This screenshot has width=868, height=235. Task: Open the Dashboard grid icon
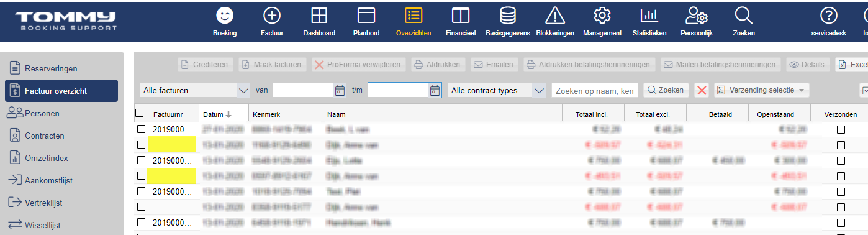tap(319, 16)
